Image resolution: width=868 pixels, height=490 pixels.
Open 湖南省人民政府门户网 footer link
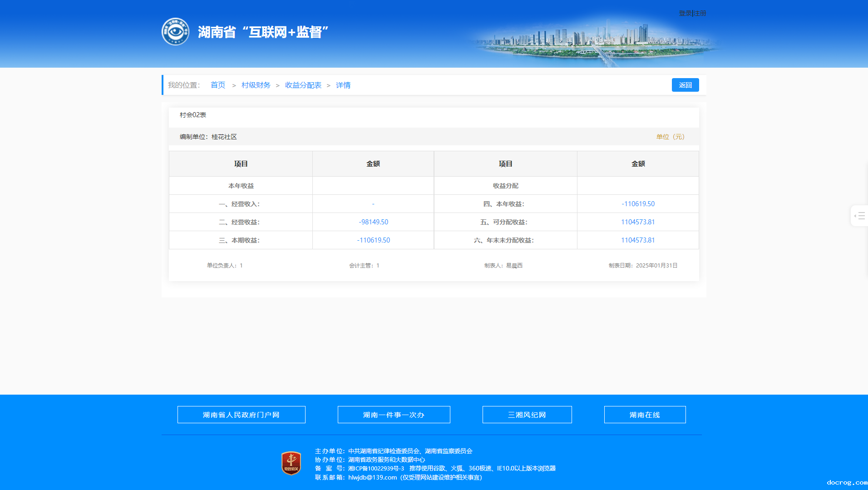point(241,415)
